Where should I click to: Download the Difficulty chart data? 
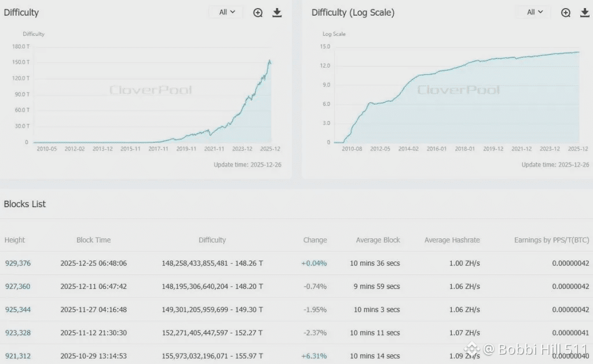tap(277, 13)
